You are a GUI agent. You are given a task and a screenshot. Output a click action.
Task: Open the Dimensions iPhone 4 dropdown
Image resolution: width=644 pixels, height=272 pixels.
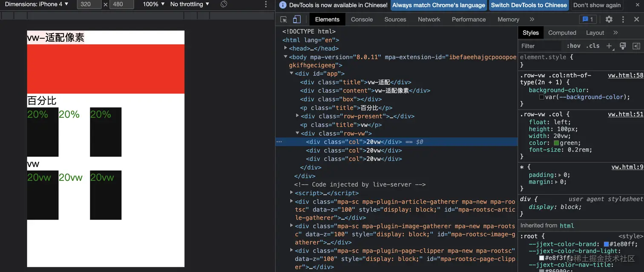click(x=37, y=4)
